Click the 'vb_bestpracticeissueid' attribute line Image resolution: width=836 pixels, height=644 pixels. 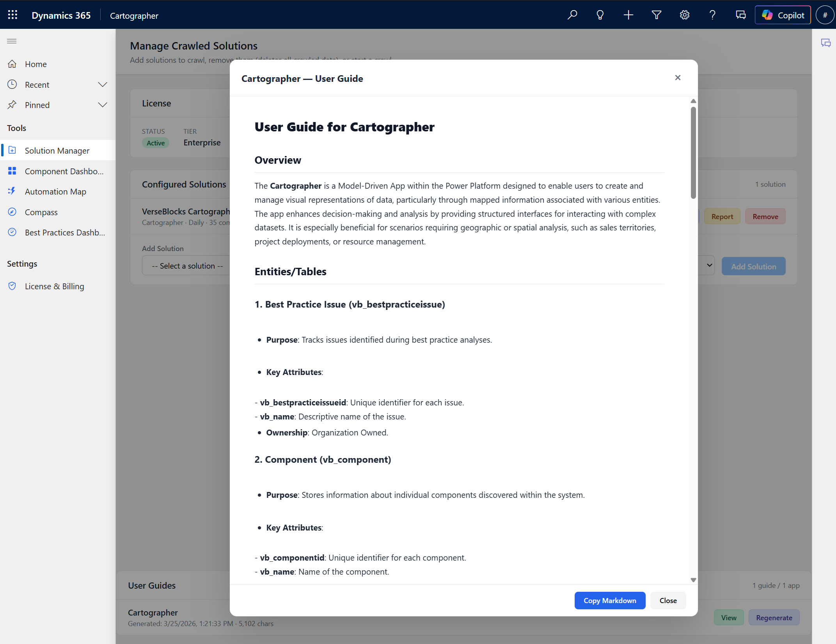pyautogui.click(x=359, y=402)
